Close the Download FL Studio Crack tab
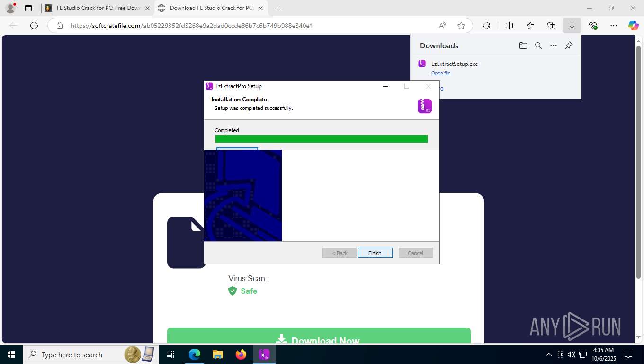This screenshot has width=644, height=364. pos(260,8)
